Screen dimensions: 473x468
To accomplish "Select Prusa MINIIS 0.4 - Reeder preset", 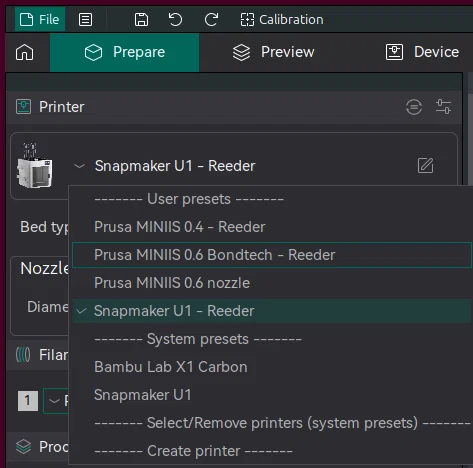I will (x=271, y=227).
